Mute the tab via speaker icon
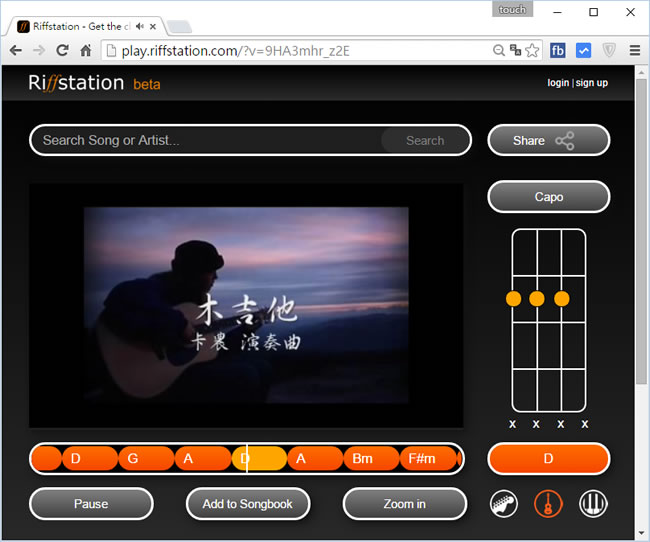Viewport: 650px width, 542px height. tap(140, 26)
